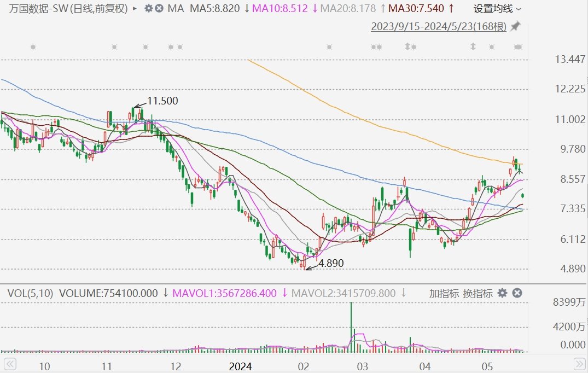Click the MA5:8.820 value
This screenshot has height=373, width=588.
214,8
